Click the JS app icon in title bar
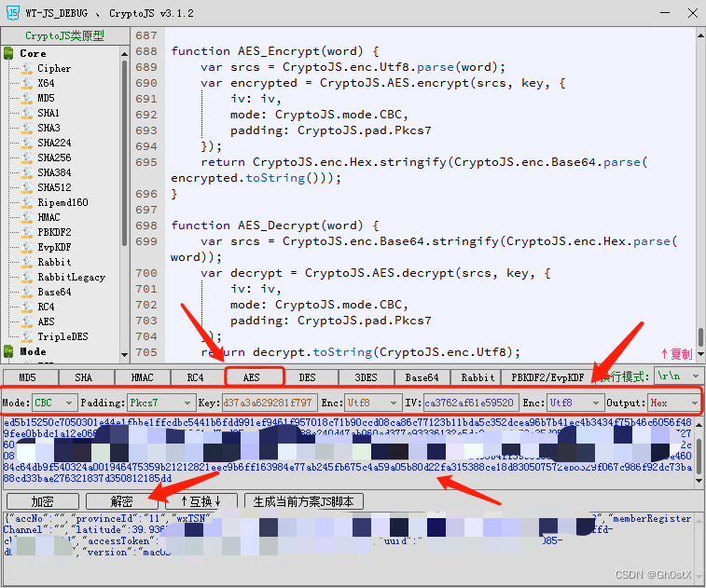Screen dimensions: 706x588 point(13,13)
